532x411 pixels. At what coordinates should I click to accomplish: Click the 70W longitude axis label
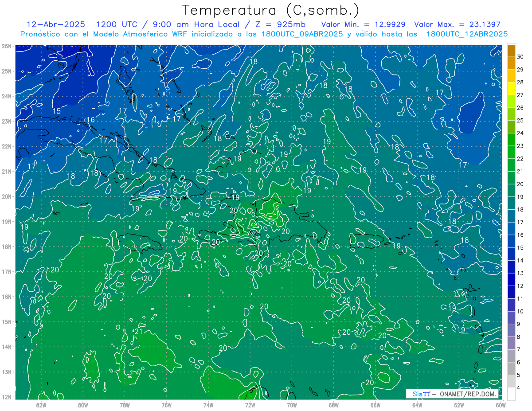point(292,405)
